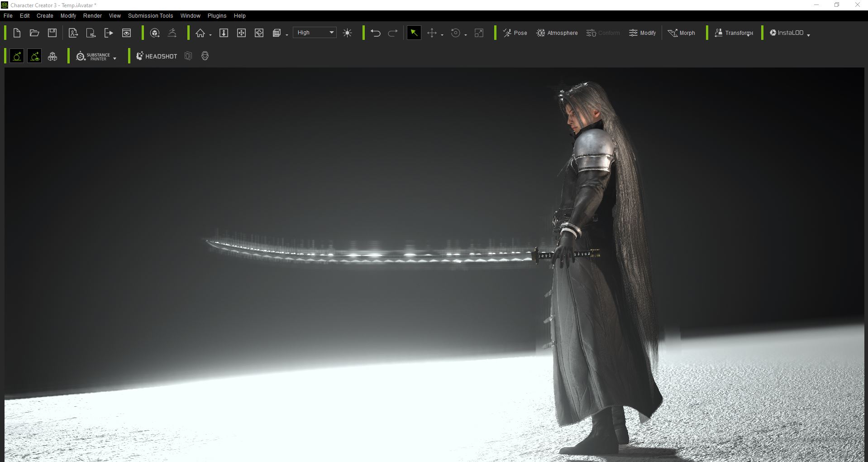Expand the Rotate tool options arrow
This screenshot has height=462, width=868.
coord(466,35)
